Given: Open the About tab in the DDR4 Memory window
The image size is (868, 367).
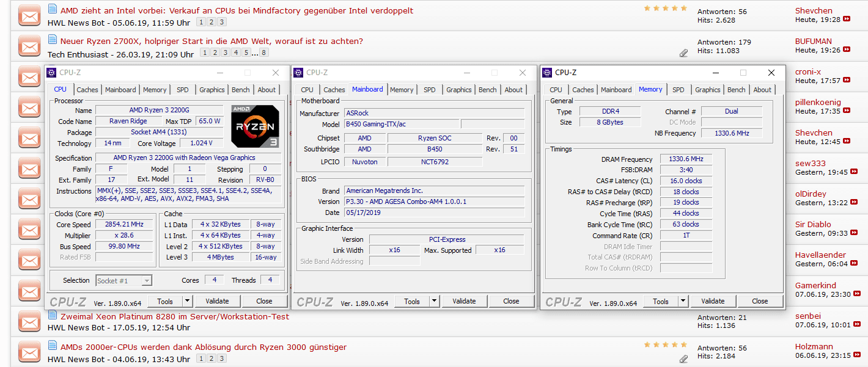Looking at the screenshot, I should tap(762, 90).
